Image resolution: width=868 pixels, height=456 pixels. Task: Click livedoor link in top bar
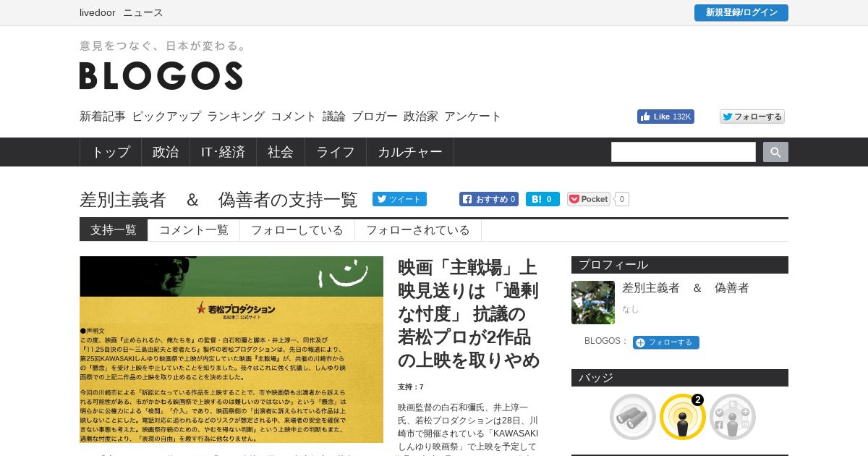coord(98,12)
